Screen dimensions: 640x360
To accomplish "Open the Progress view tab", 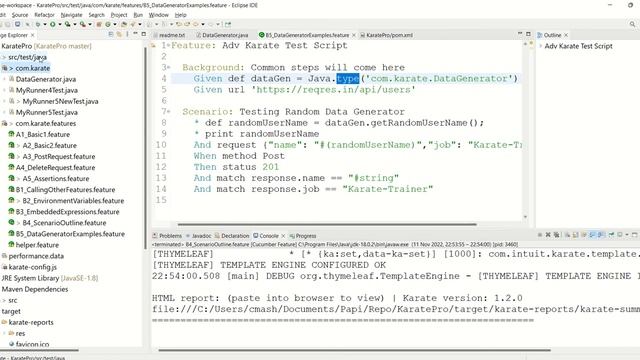I will pyautogui.click(x=306, y=236).
